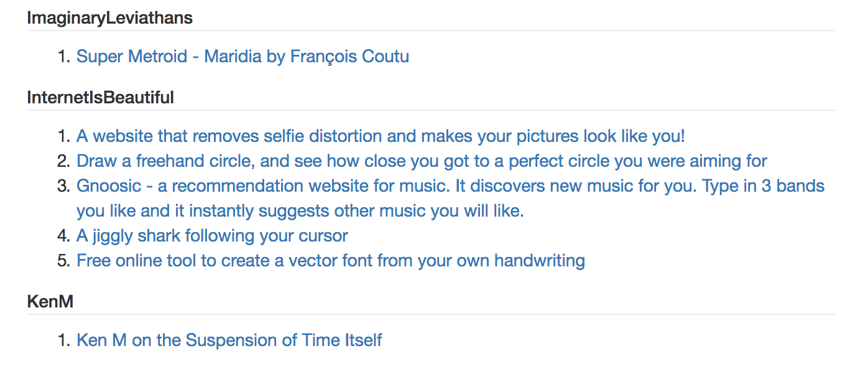Open Ken M on Suspension of Time

pos(229,340)
